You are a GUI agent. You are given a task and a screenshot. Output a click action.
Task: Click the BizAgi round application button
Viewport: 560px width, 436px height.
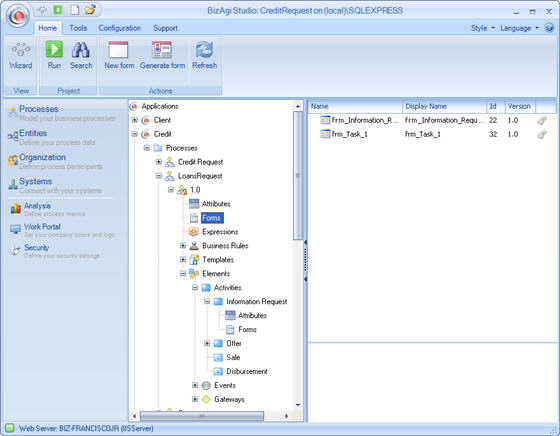pyautogui.click(x=18, y=16)
